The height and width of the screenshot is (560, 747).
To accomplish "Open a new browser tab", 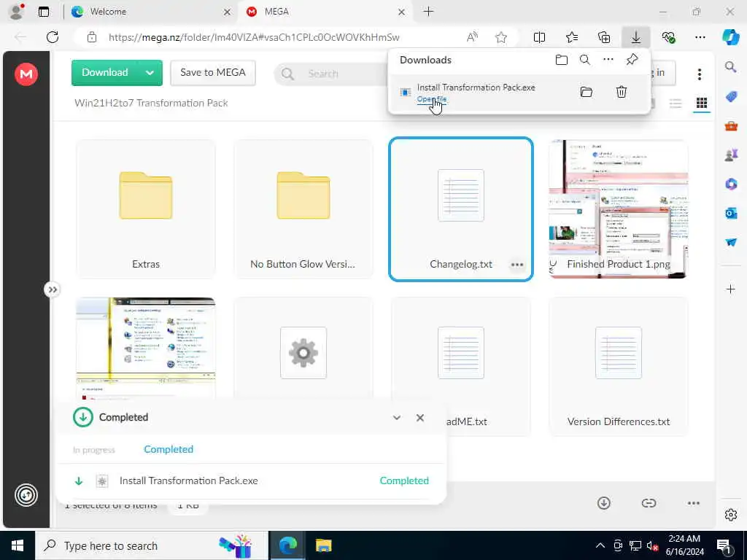I will tap(428, 12).
